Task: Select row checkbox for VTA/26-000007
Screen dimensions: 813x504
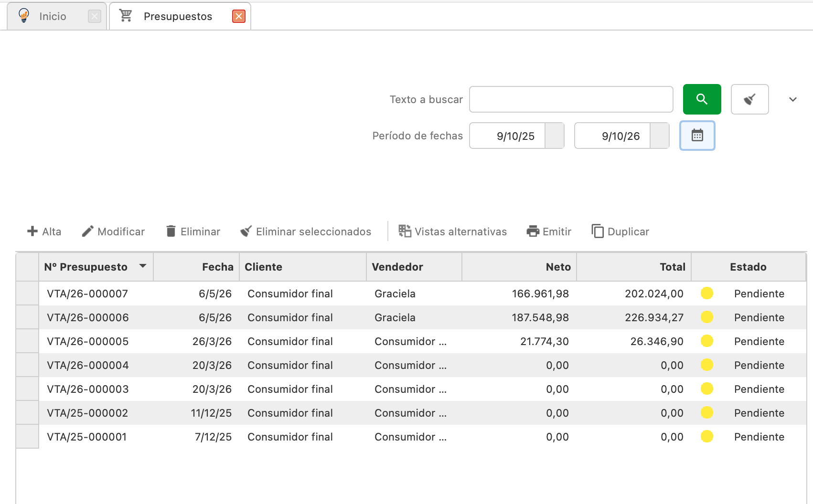Action: (x=27, y=294)
